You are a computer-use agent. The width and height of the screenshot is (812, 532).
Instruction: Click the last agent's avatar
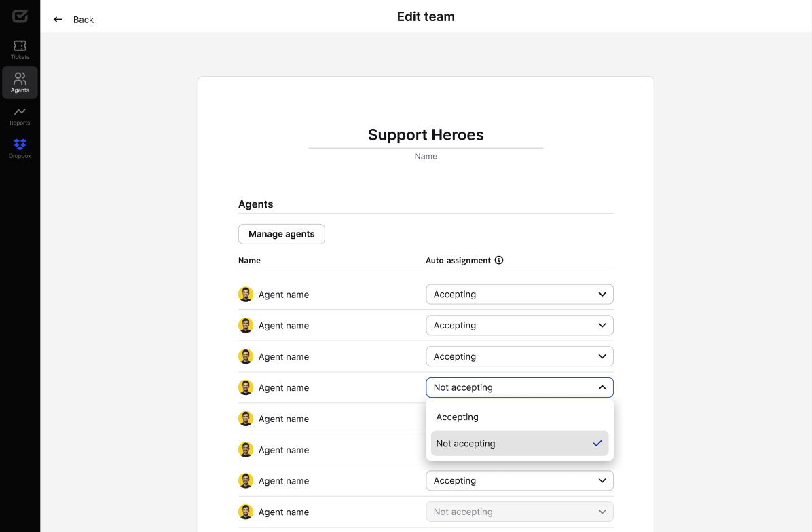pyautogui.click(x=246, y=512)
